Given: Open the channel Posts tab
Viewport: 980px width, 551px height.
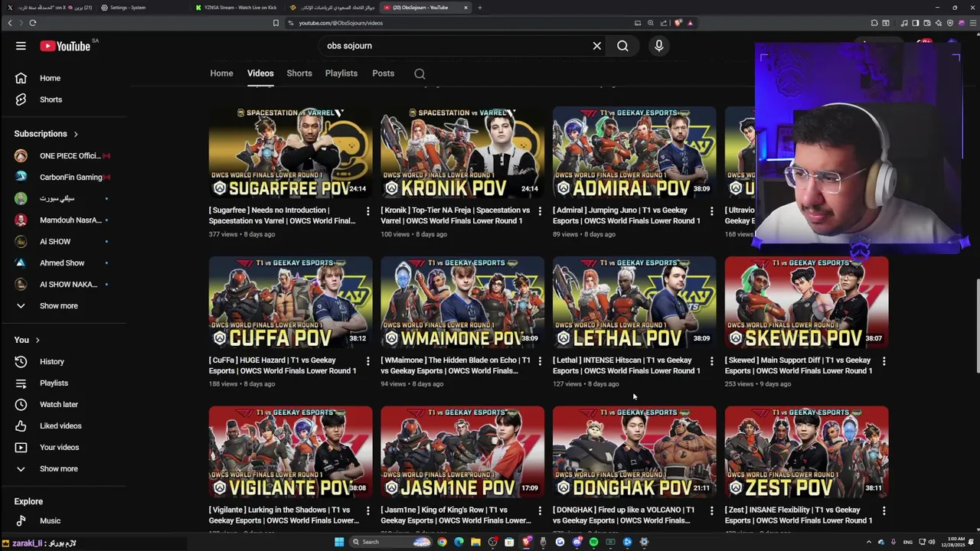Looking at the screenshot, I should pos(383,73).
